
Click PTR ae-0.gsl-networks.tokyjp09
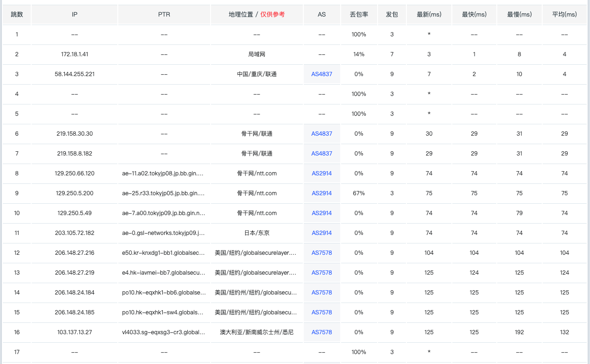point(164,233)
